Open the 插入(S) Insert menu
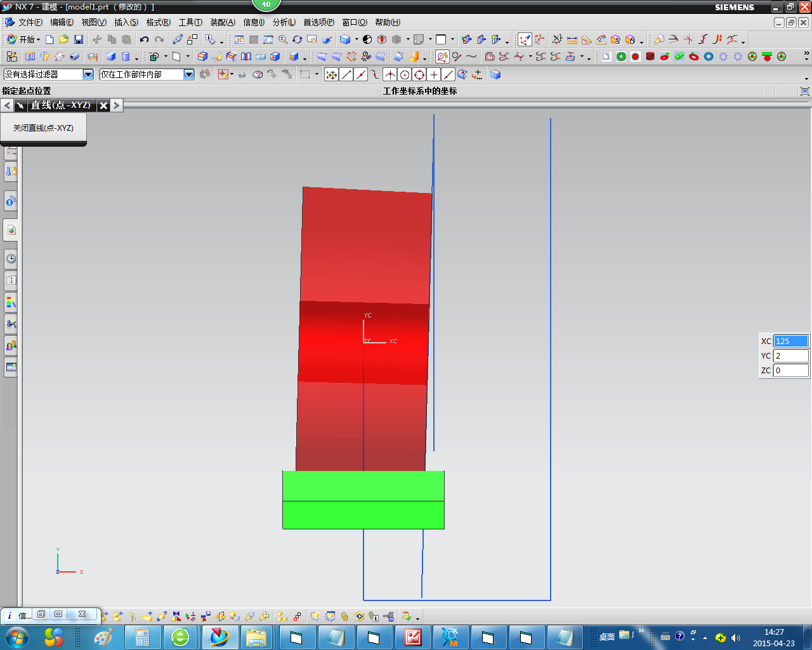Viewport: 812px width, 650px height. coord(126,22)
